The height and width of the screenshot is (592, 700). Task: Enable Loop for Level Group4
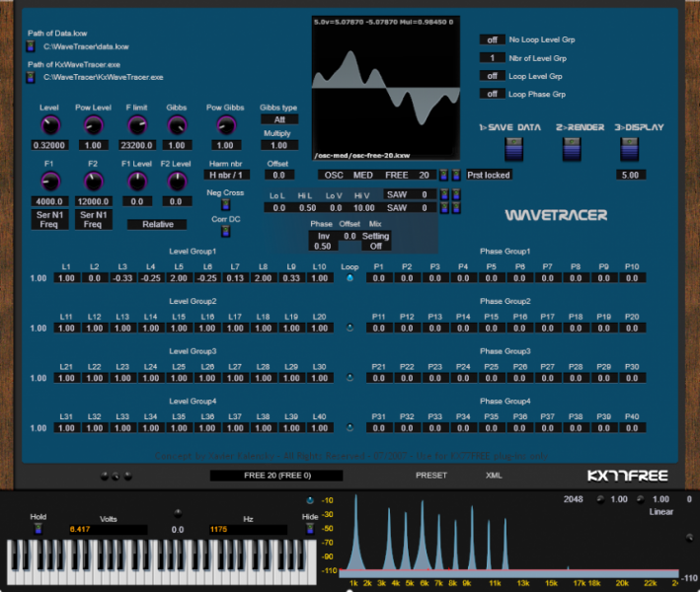click(350, 427)
